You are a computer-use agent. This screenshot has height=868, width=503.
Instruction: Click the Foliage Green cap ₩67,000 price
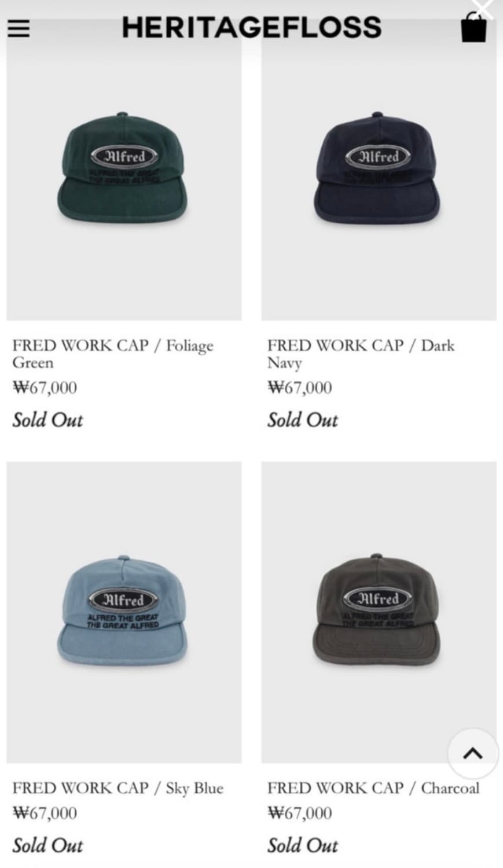tap(45, 388)
